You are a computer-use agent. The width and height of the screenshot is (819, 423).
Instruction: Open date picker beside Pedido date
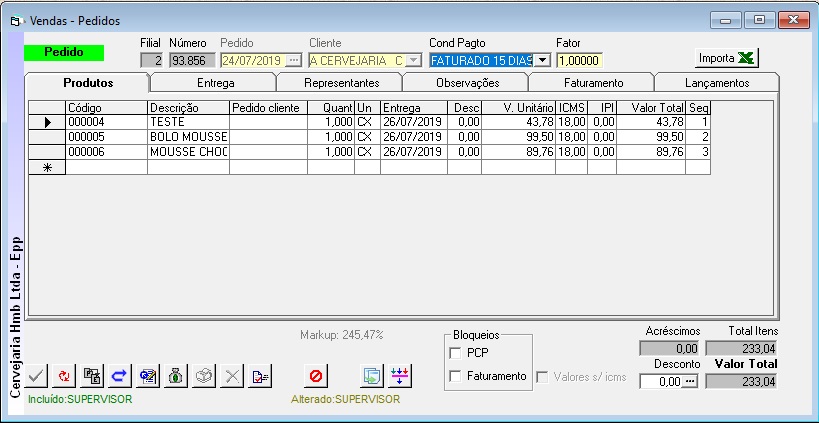coord(293,60)
